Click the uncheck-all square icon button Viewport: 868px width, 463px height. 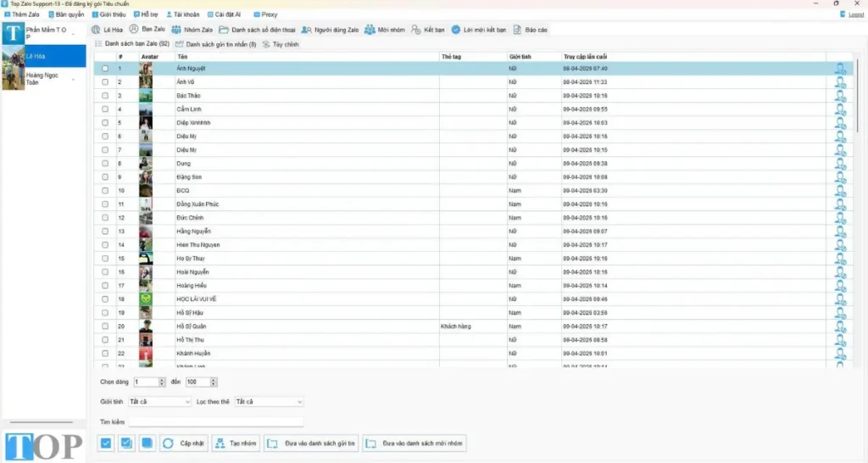pyautogui.click(x=147, y=443)
